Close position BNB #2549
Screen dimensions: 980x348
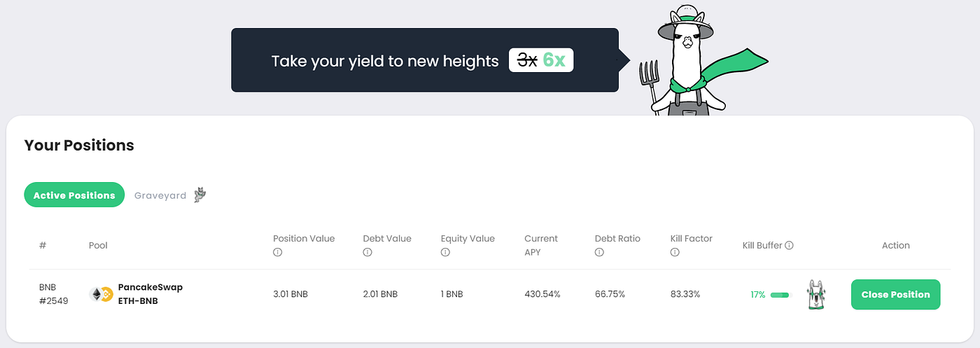tap(895, 295)
